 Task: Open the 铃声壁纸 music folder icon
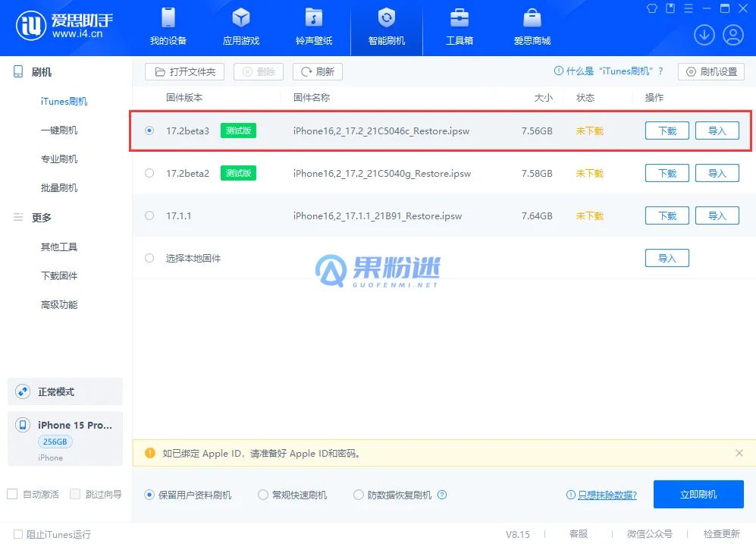click(x=313, y=18)
